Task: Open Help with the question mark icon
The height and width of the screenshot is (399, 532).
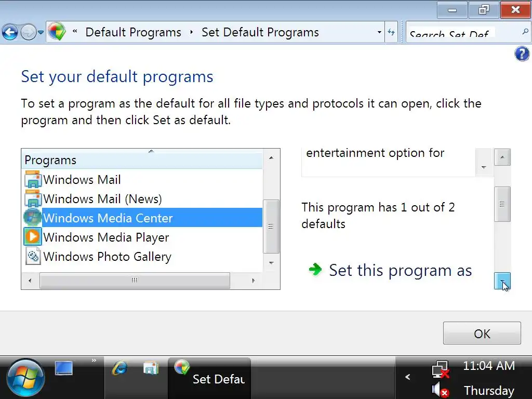Action: coord(522,54)
